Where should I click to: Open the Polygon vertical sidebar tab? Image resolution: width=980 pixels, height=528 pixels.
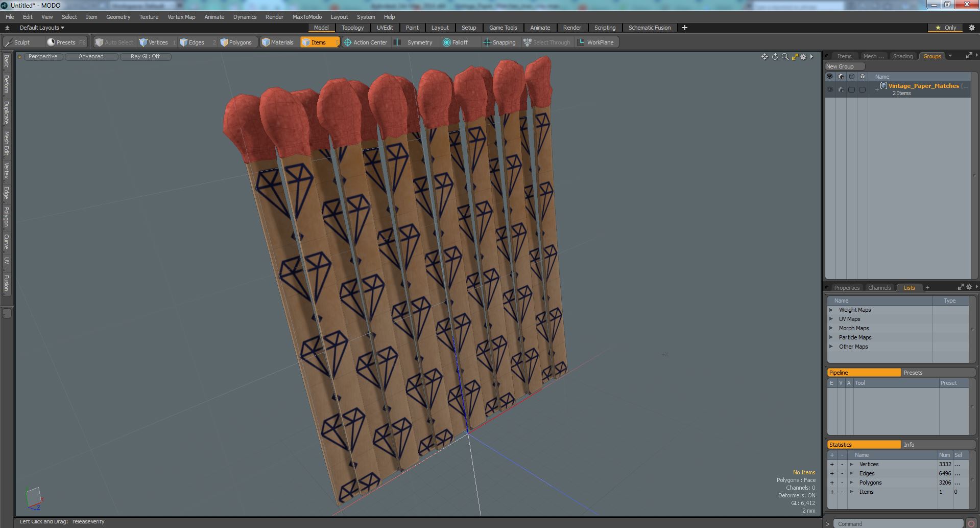click(6, 217)
